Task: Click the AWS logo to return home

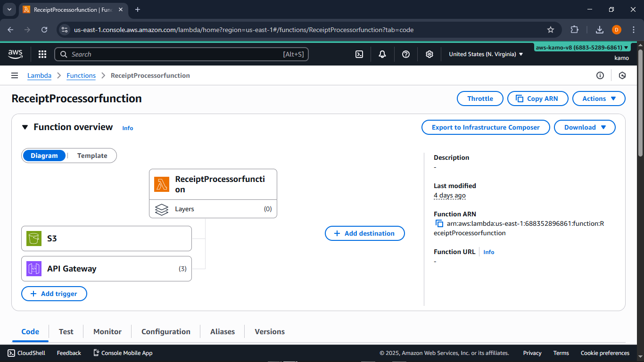Action: point(15,54)
